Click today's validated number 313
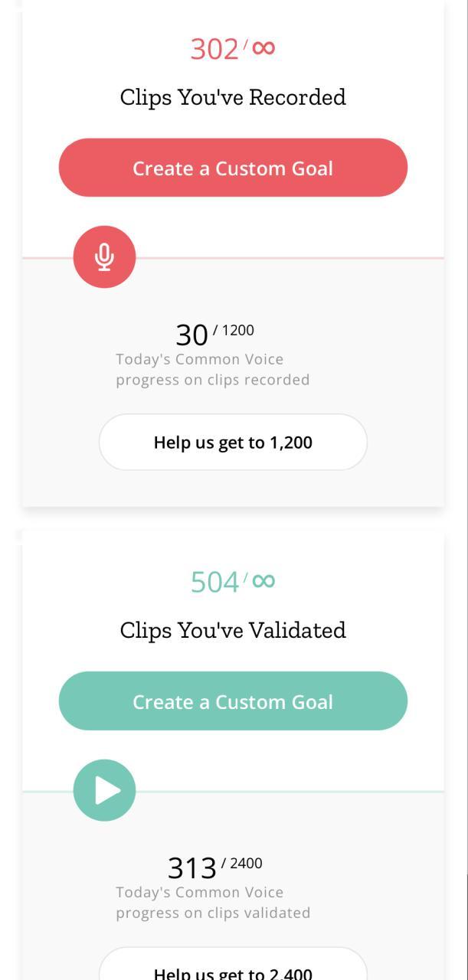 tap(191, 868)
